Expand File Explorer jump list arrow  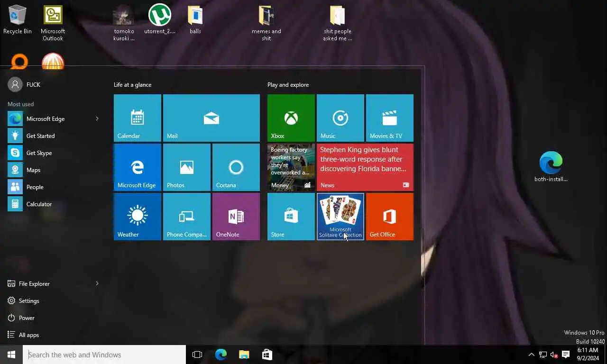pos(97,284)
